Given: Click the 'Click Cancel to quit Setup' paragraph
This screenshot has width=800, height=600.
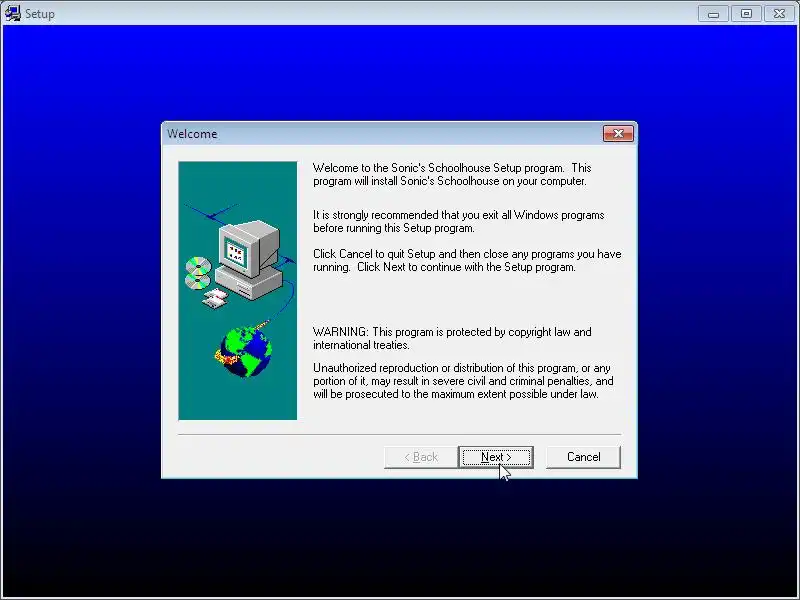Looking at the screenshot, I should pos(467,261).
